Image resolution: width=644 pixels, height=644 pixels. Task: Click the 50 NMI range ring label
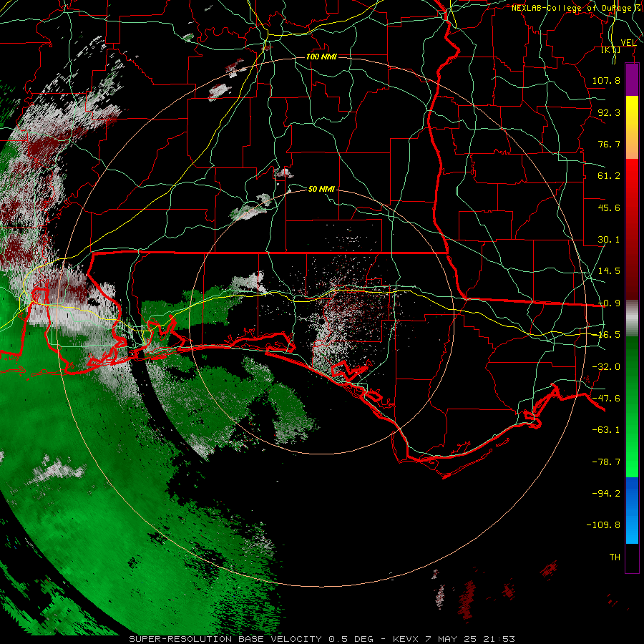[321, 189]
